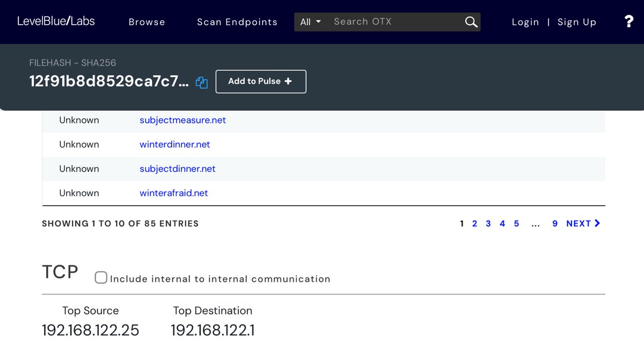This screenshot has height=345, width=644.
Task: Click the Sign Up link
Action: tap(577, 22)
